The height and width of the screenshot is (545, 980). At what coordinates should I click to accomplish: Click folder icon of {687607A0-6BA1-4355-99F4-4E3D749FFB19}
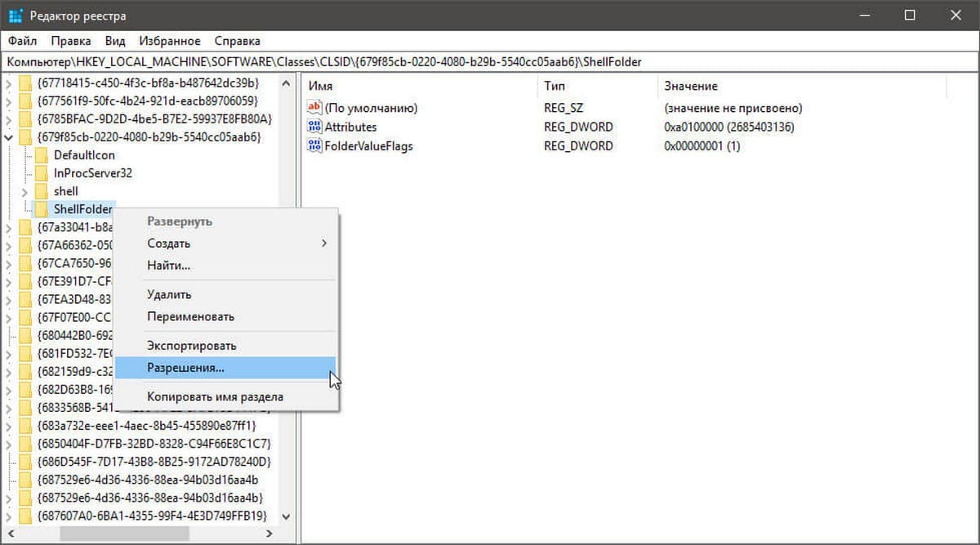click(25, 515)
